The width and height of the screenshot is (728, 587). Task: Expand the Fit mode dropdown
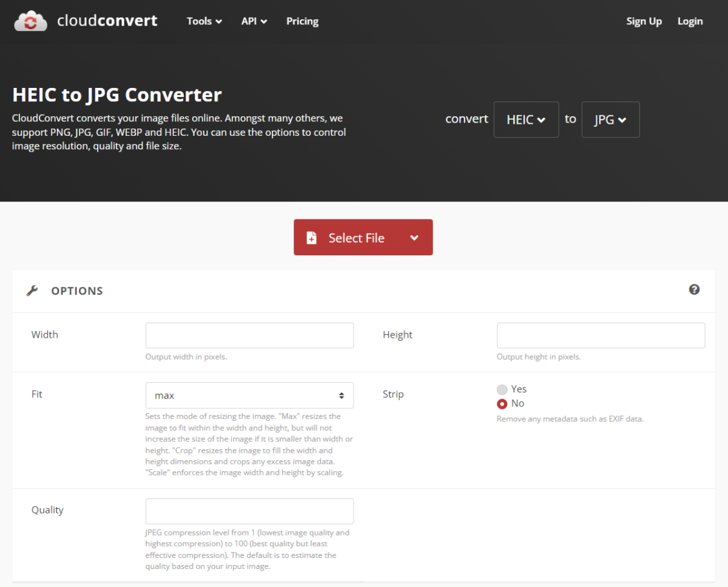click(x=249, y=395)
